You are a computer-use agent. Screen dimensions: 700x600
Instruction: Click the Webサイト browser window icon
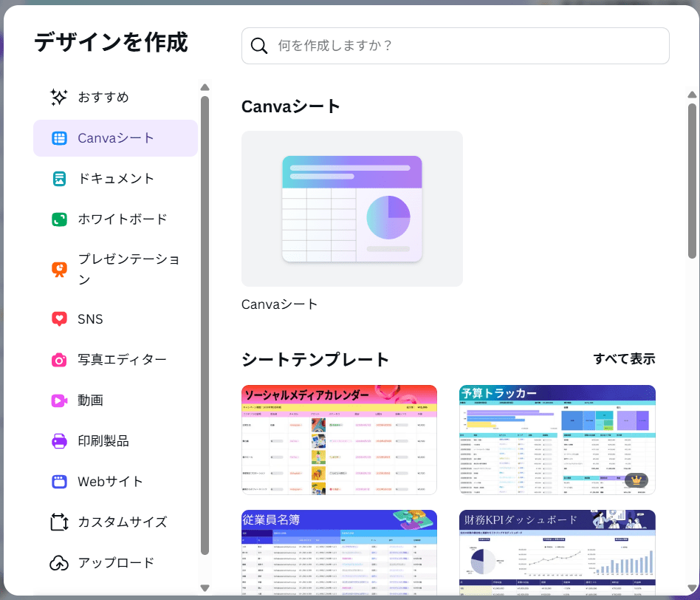click(x=59, y=482)
